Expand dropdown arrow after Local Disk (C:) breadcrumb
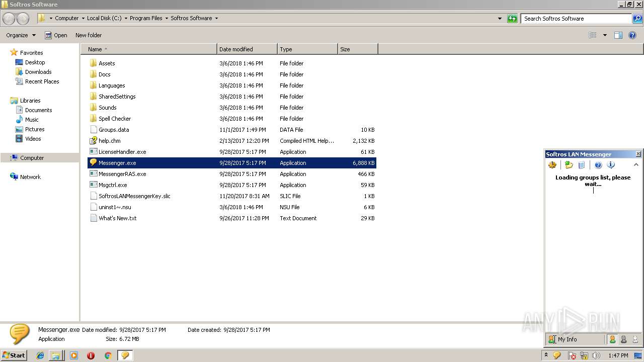The image size is (644, 362). [x=126, y=18]
